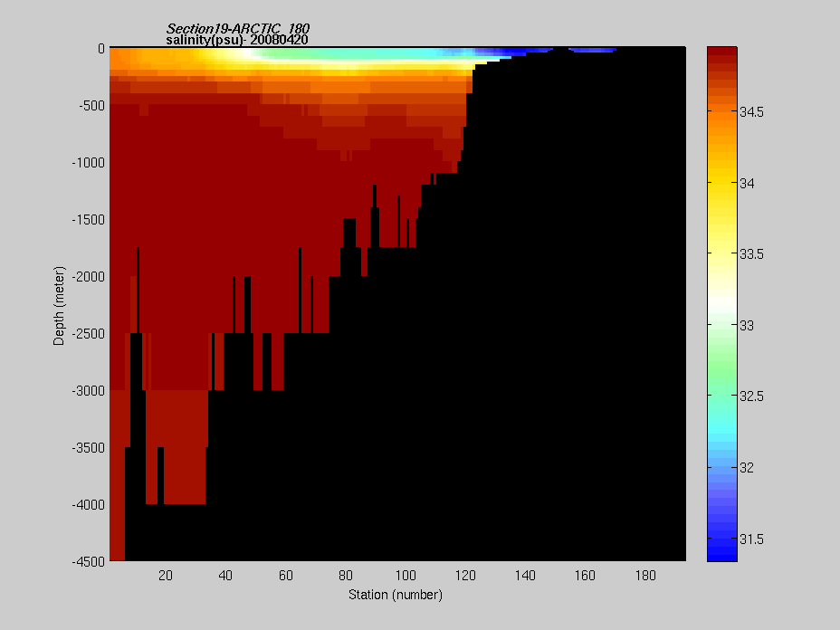Click colorbar tick label 34.5
The image size is (840, 630).
(751, 112)
